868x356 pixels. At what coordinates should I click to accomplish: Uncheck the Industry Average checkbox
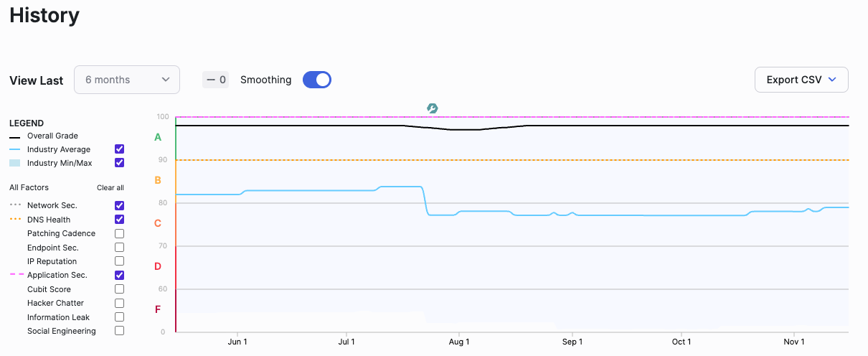pyautogui.click(x=120, y=149)
